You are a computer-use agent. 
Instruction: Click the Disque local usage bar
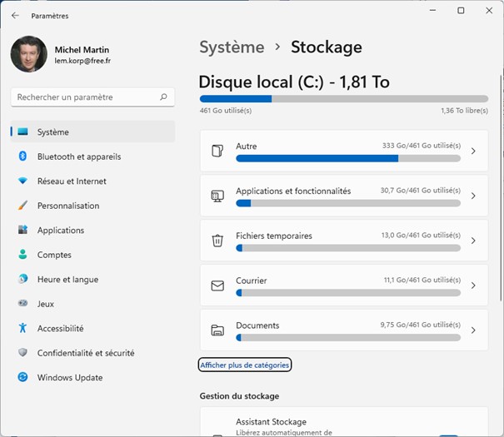(343, 99)
